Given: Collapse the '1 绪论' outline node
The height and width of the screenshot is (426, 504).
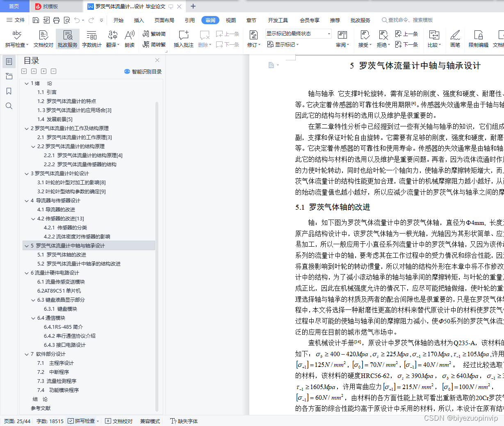Looking at the screenshot, I should 26,83.
